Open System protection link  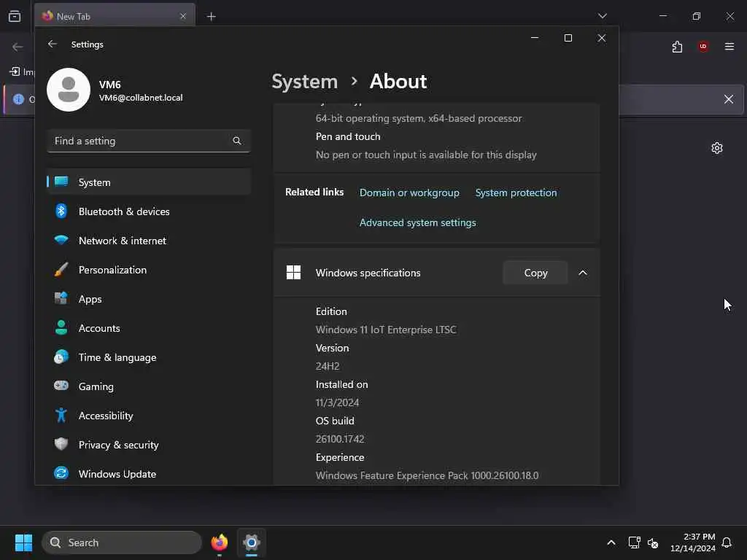pyautogui.click(x=516, y=192)
